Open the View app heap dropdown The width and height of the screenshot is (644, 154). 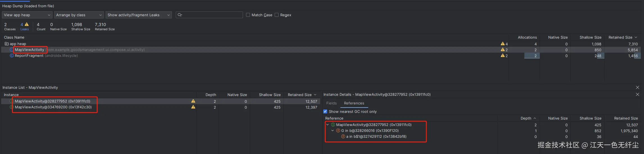[x=27, y=15]
